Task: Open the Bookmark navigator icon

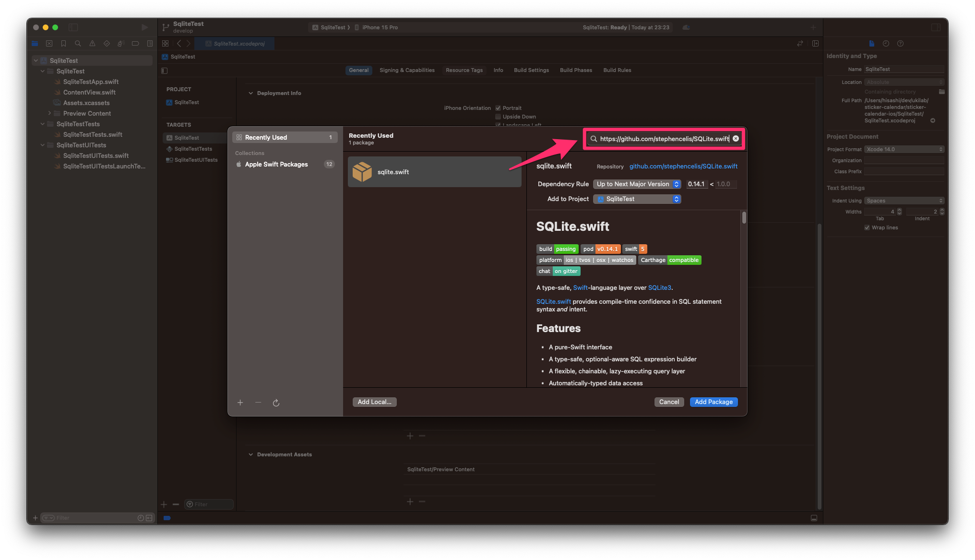Action: (63, 44)
